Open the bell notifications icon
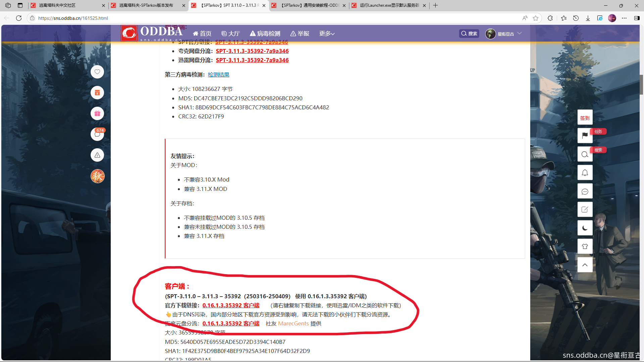 coord(585,173)
